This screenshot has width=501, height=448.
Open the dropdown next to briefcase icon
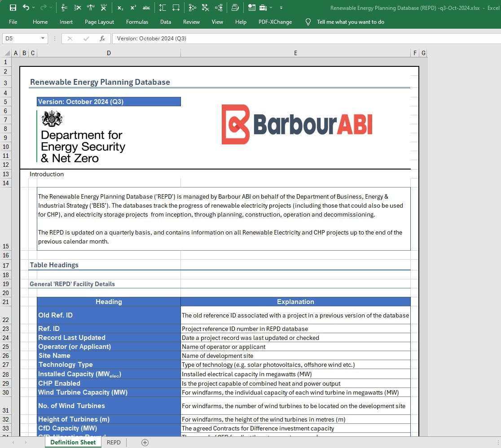(x=271, y=8)
